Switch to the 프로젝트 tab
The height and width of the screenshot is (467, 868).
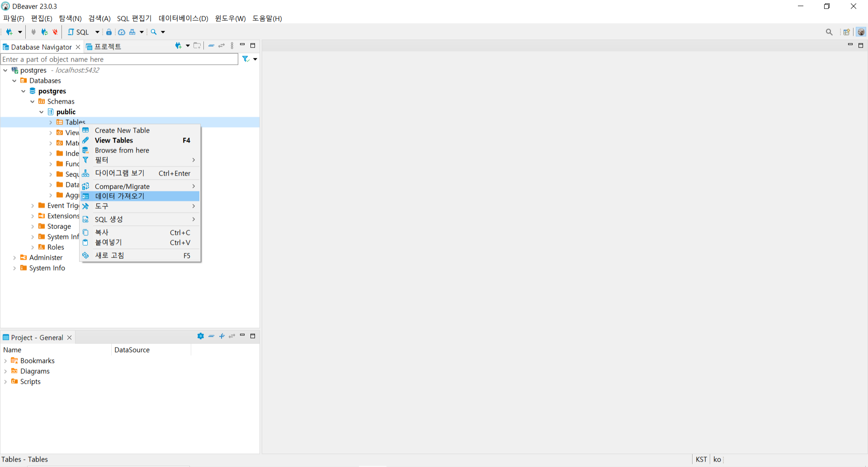coord(104,47)
